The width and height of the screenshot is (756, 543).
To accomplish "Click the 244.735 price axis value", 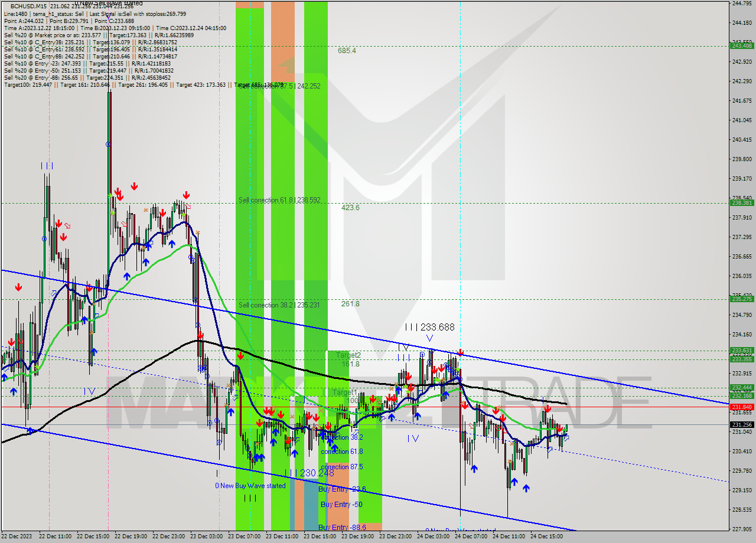I will [742, 3].
